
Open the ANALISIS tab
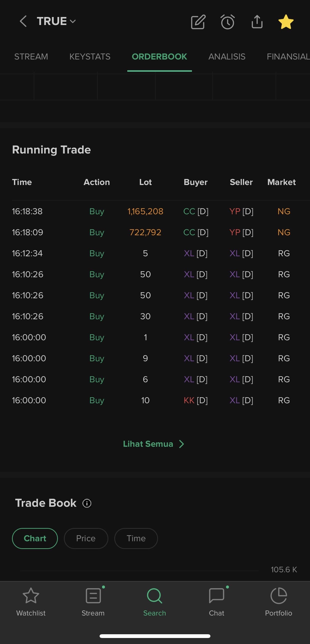227,57
